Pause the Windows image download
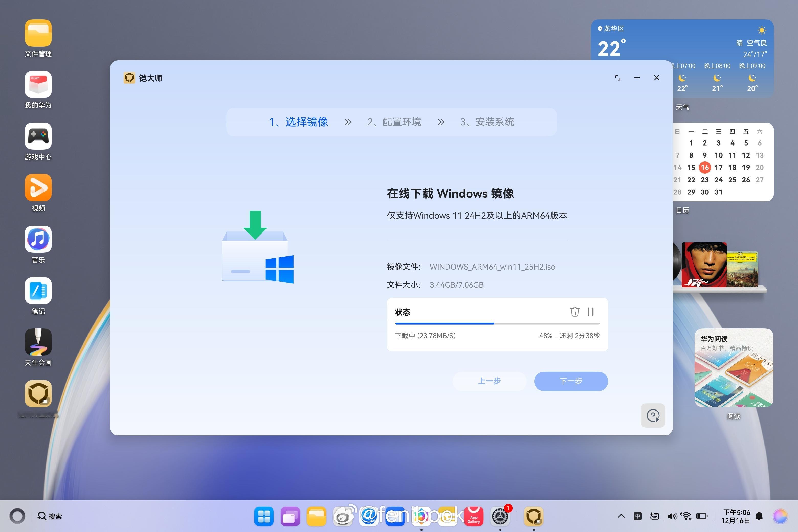 click(x=590, y=312)
